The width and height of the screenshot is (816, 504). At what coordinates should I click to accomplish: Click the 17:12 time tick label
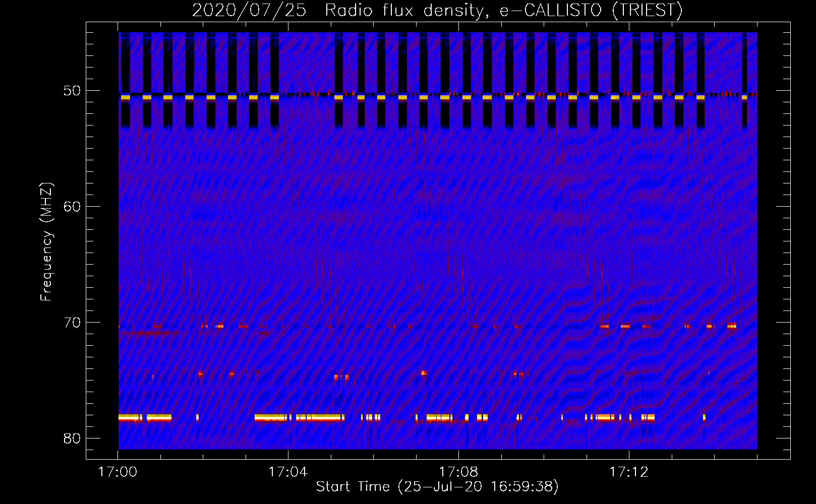click(x=629, y=472)
